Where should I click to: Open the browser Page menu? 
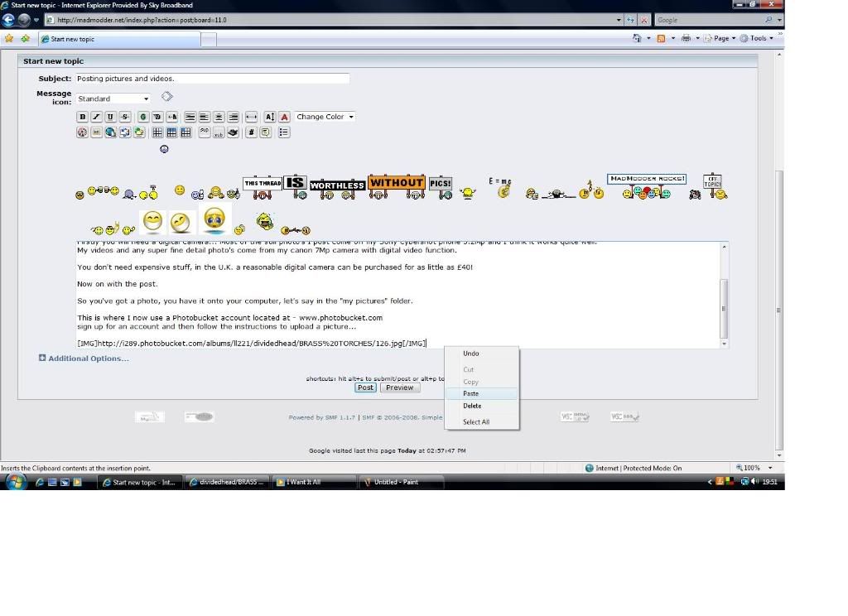[x=720, y=38]
